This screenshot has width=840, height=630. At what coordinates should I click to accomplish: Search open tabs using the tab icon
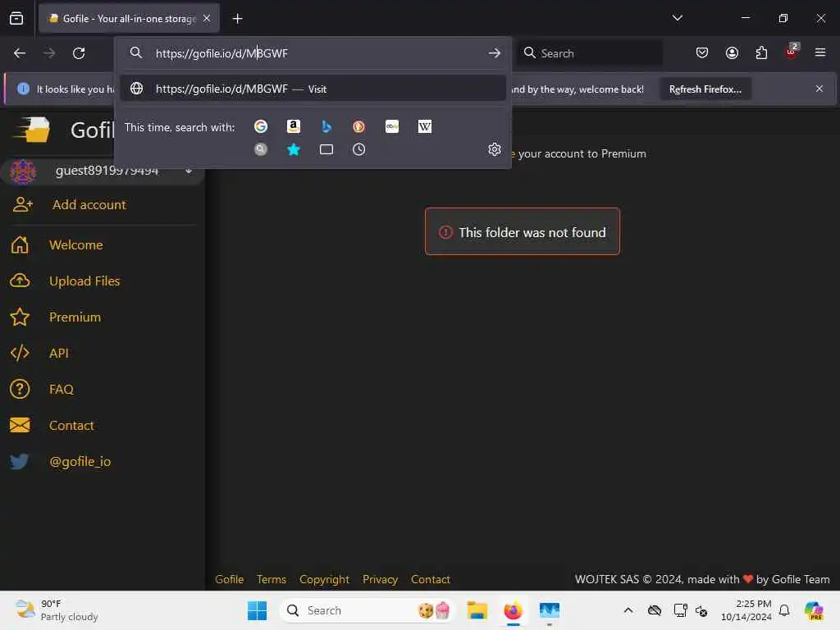[326, 149]
